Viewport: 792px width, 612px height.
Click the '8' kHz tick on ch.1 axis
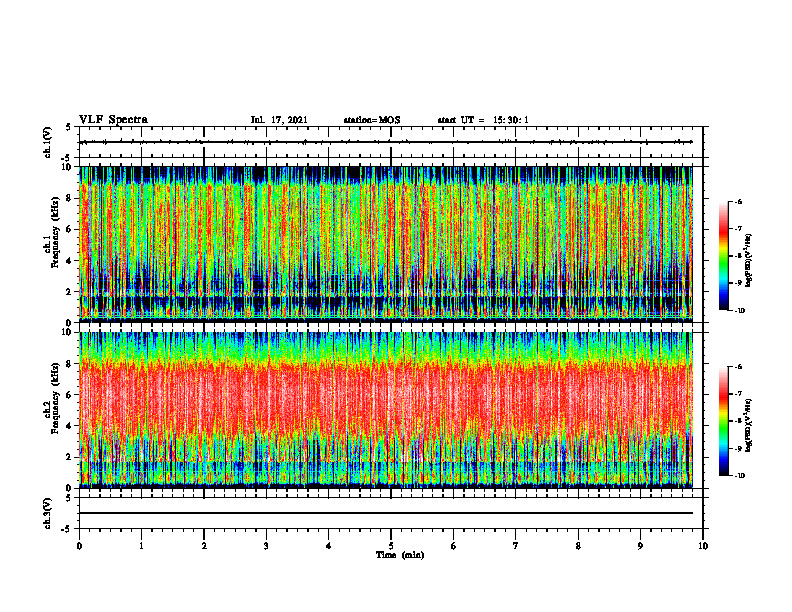pos(70,198)
